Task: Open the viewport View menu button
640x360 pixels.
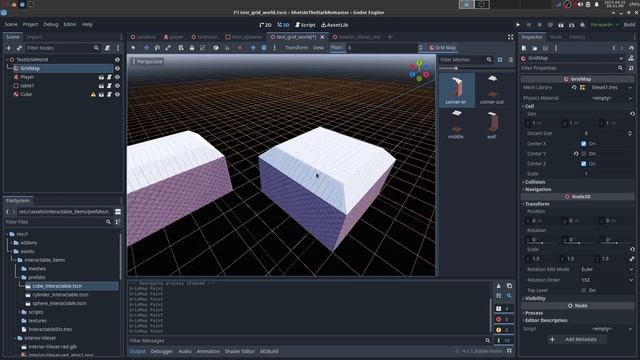Action: [318, 48]
